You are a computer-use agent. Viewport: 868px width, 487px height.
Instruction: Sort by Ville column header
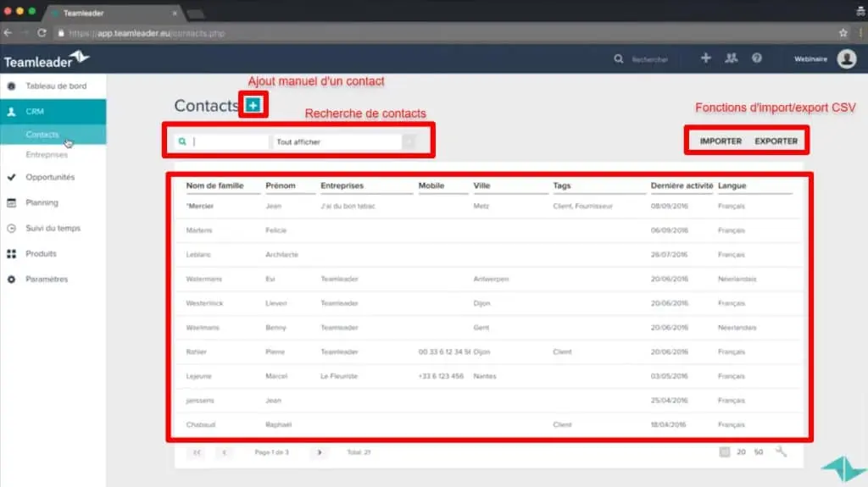pos(481,185)
